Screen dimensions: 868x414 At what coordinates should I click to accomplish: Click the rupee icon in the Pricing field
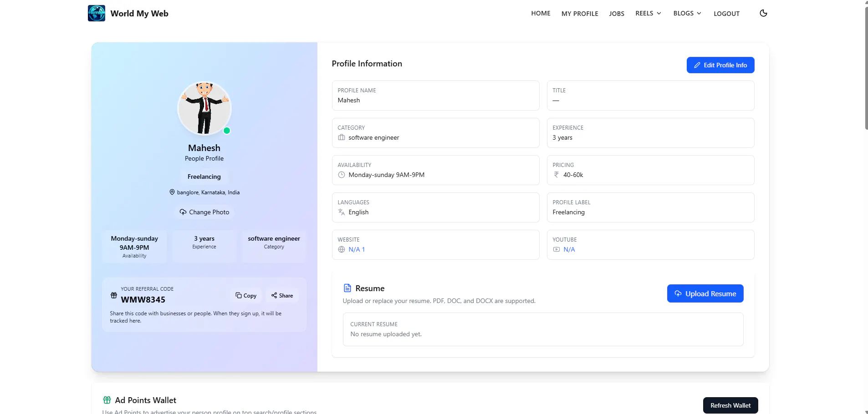pos(556,175)
